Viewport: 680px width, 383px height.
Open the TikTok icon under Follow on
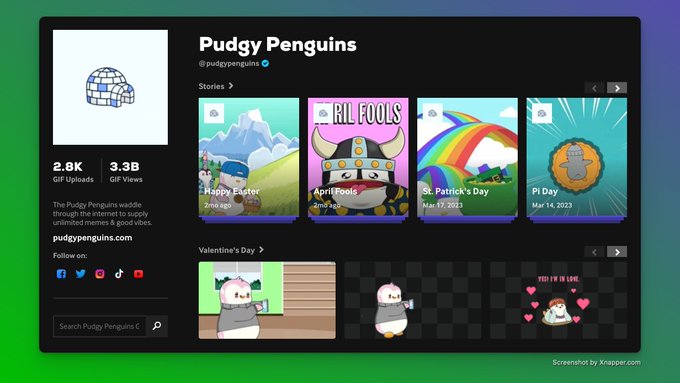coord(119,274)
